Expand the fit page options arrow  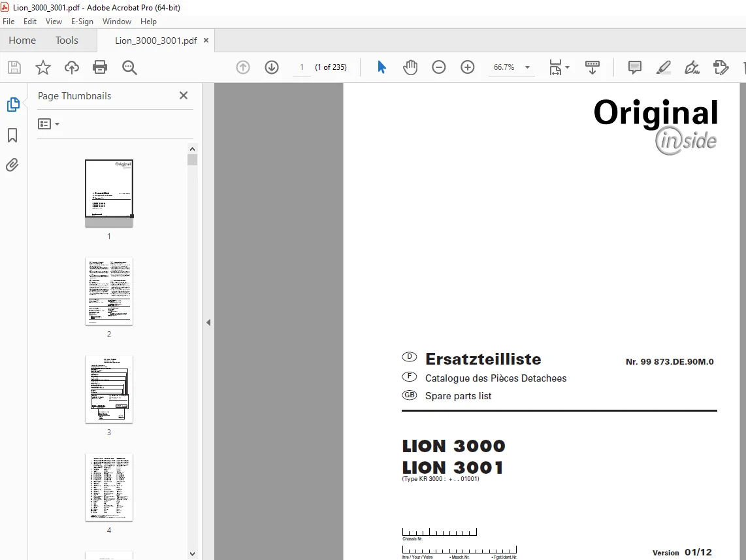[567, 67]
